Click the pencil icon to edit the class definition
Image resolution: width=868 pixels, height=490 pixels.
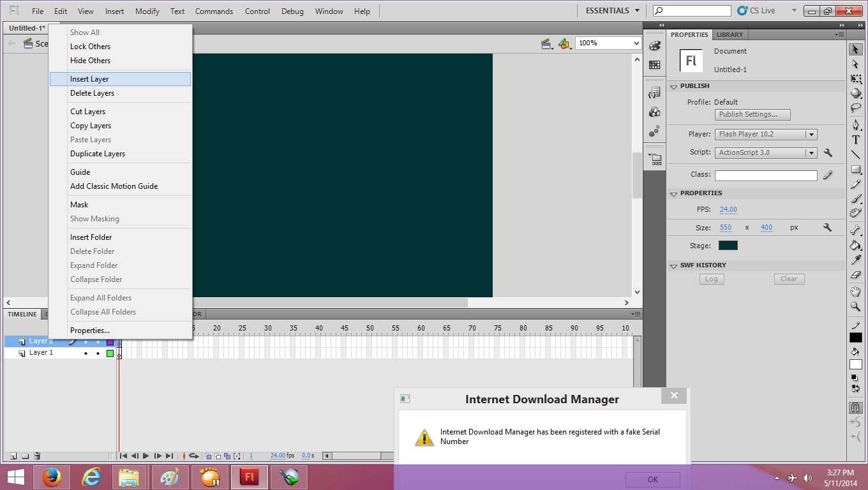[828, 175]
